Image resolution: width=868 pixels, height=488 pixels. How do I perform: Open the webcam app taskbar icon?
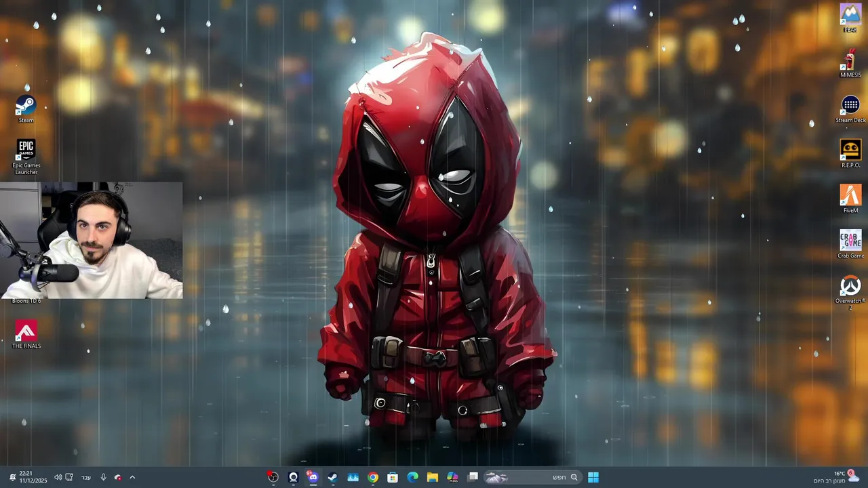click(x=293, y=477)
